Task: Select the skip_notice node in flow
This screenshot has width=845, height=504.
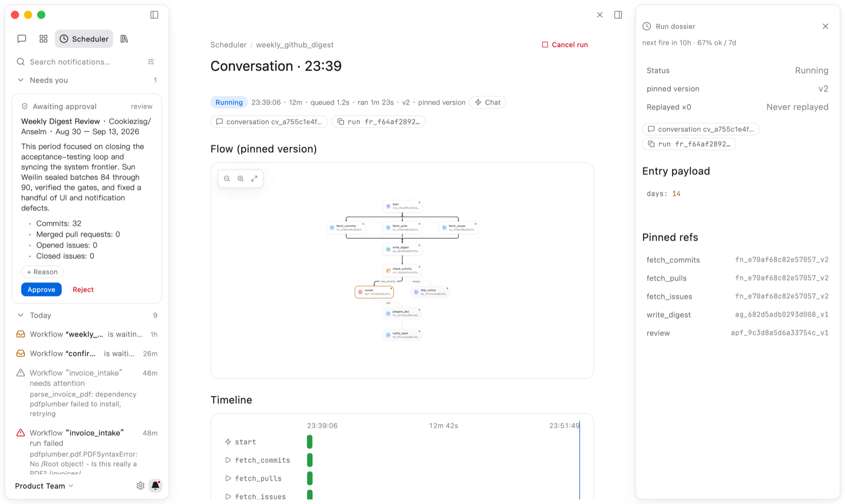Action: coord(430,292)
